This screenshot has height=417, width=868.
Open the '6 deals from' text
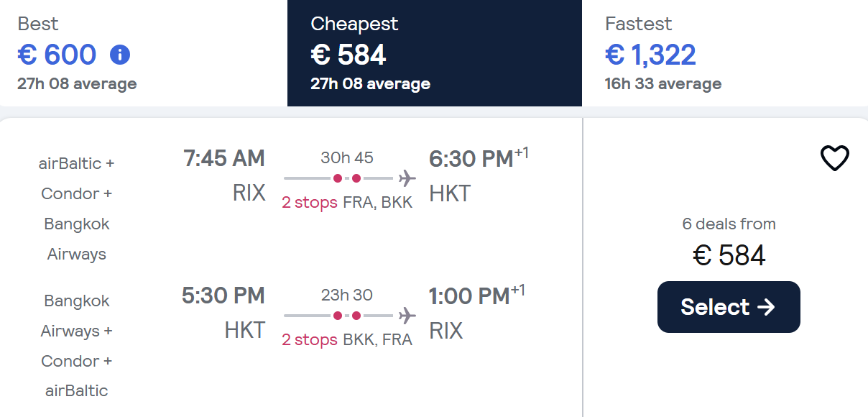click(x=729, y=224)
